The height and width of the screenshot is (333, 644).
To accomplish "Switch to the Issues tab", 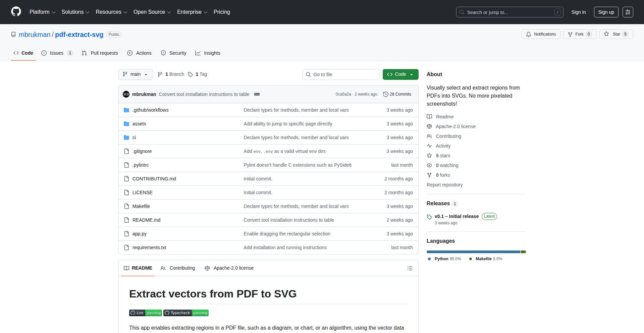I will tap(57, 53).
